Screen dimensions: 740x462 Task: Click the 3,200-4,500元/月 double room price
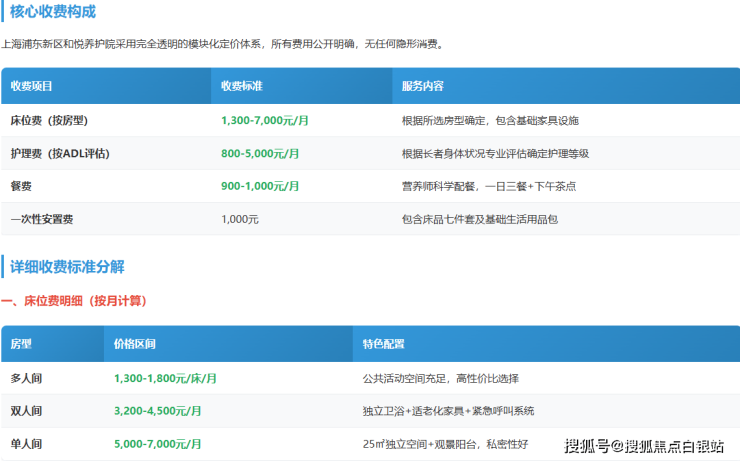[157, 411]
